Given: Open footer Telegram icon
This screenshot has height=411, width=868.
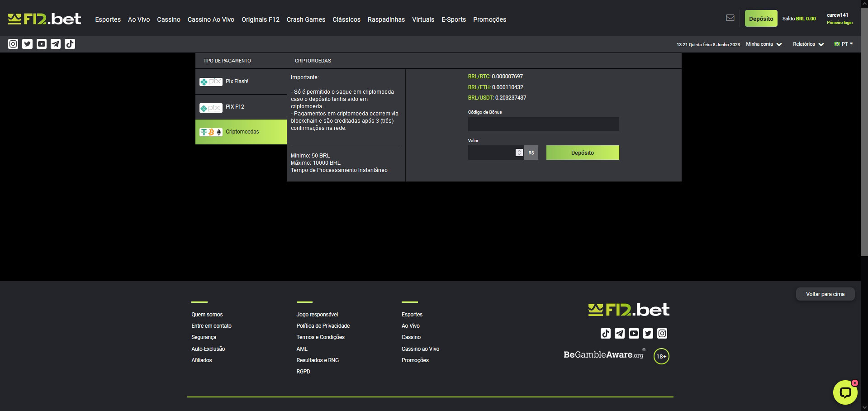Looking at the screenshot, I should [x=620, y=334].
